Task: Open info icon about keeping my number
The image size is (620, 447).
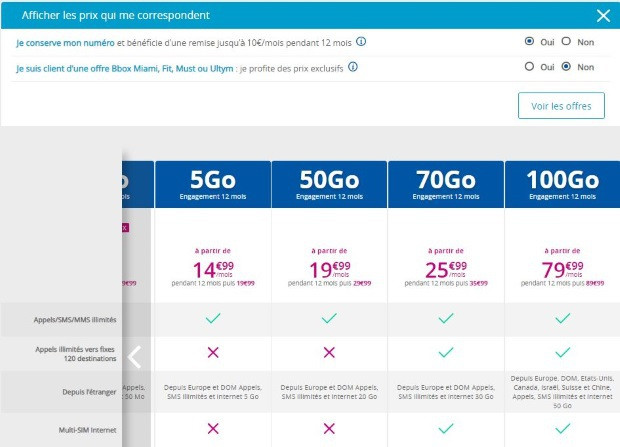Action: click(361, 42)
